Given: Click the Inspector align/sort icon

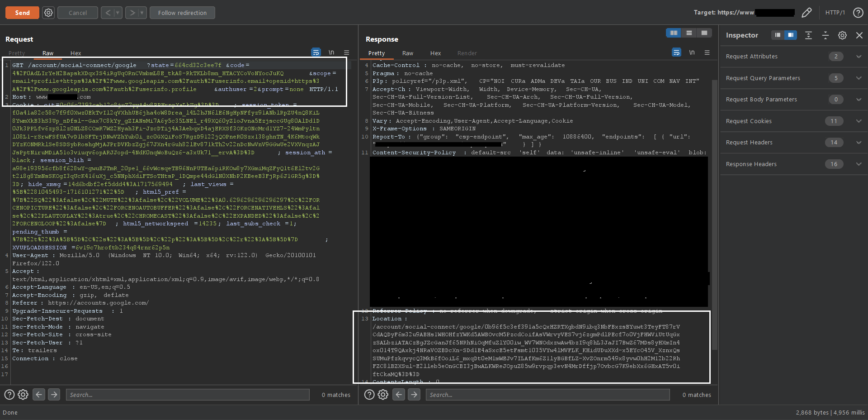Looking at the screenshot, I should coord(808,35).
